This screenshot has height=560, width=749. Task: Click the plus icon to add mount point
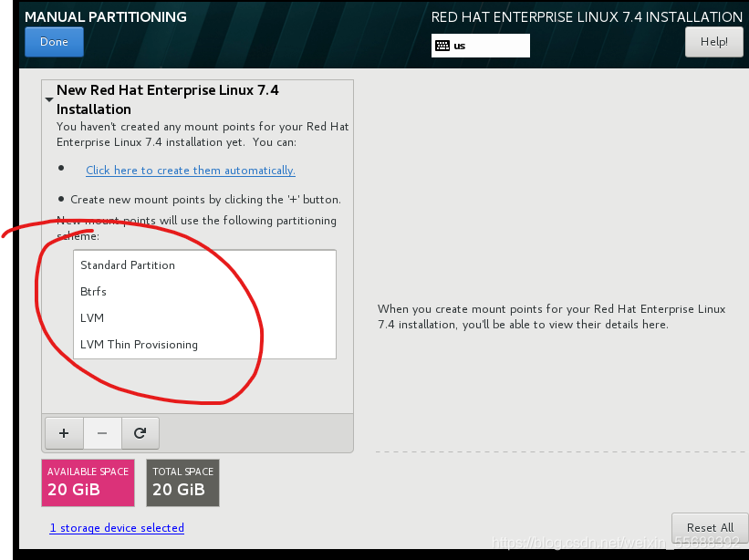tap(64, 433)
